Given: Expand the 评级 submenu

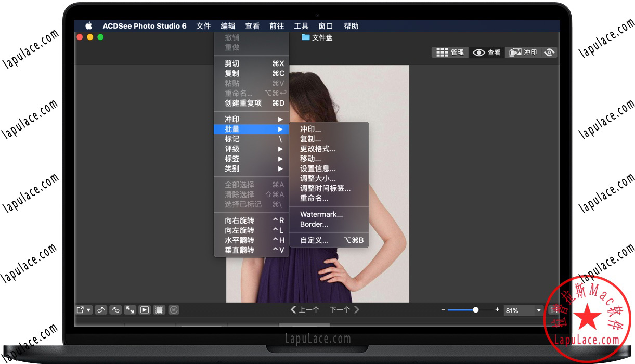Looking at the screenshot, I should tap(251, 149).
